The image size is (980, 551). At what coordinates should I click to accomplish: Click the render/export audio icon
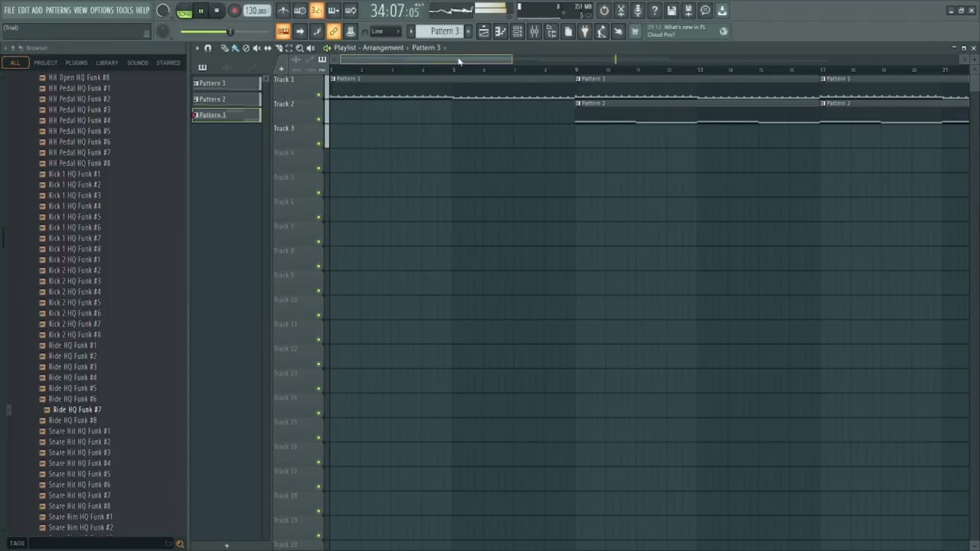click(688, 11)
